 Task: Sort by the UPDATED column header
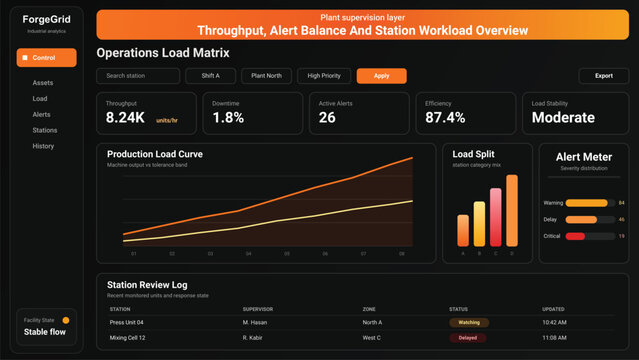pyautogui.click(x=553, y=309)
